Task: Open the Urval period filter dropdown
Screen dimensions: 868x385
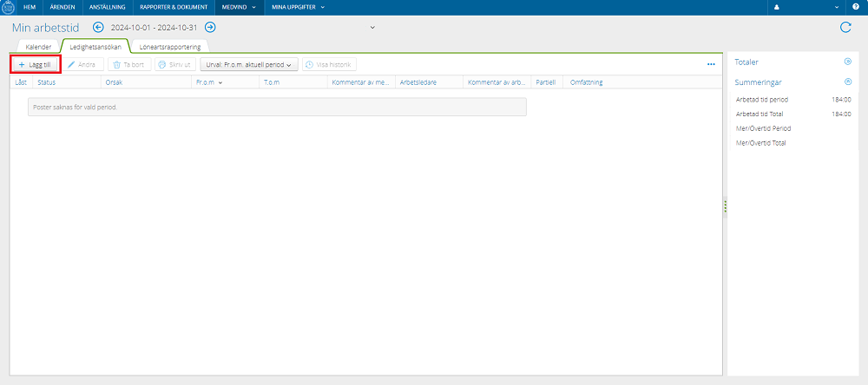Action: pos(249,65)
